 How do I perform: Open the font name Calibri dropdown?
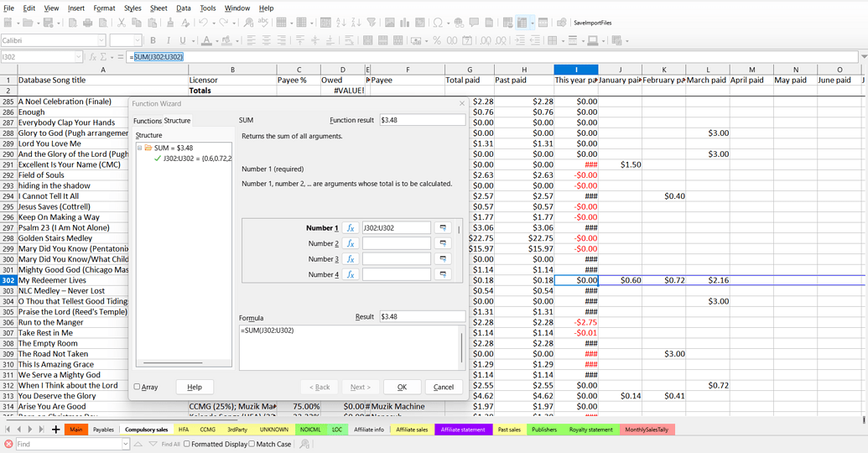coord(101,40)
